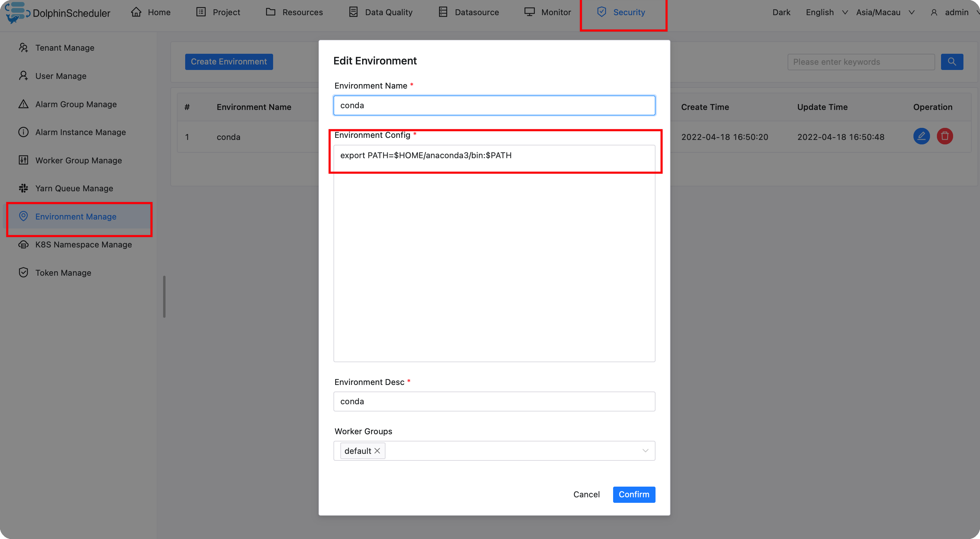Screen dimensions: 980x539
Task: Open Alarm Group Manage in the sidebar
Action: tap(76, 104)
